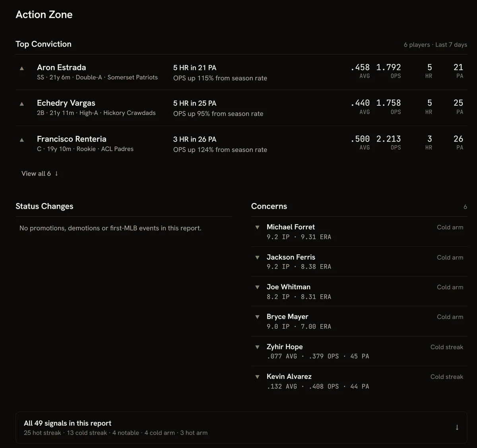Click 'SS · 21y 6m · Double-A · Somerset Patriots'
This screenshot has width=477, height=448.
tap(97, 78)
